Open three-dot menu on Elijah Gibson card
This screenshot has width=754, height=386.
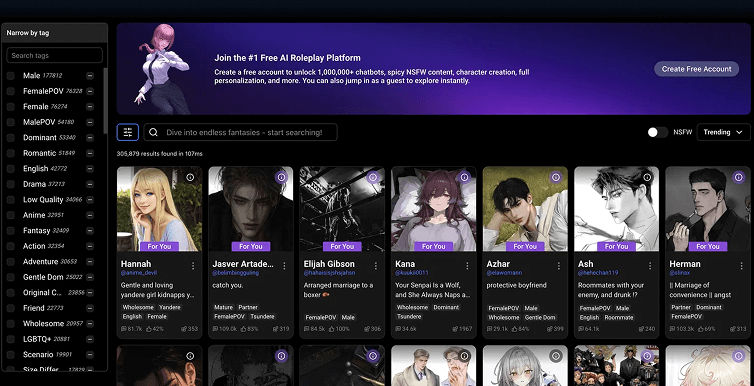point(376,265)
